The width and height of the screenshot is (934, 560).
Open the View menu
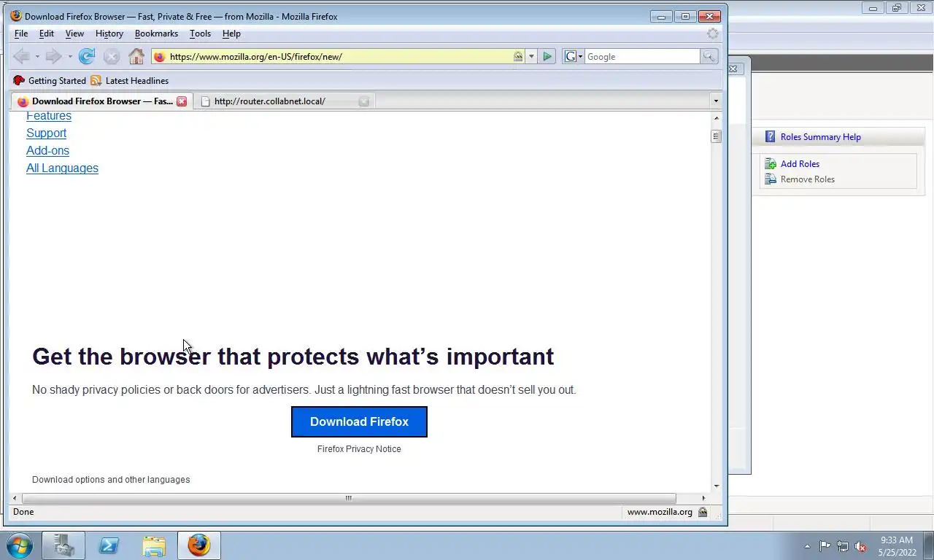coord(74,34)
